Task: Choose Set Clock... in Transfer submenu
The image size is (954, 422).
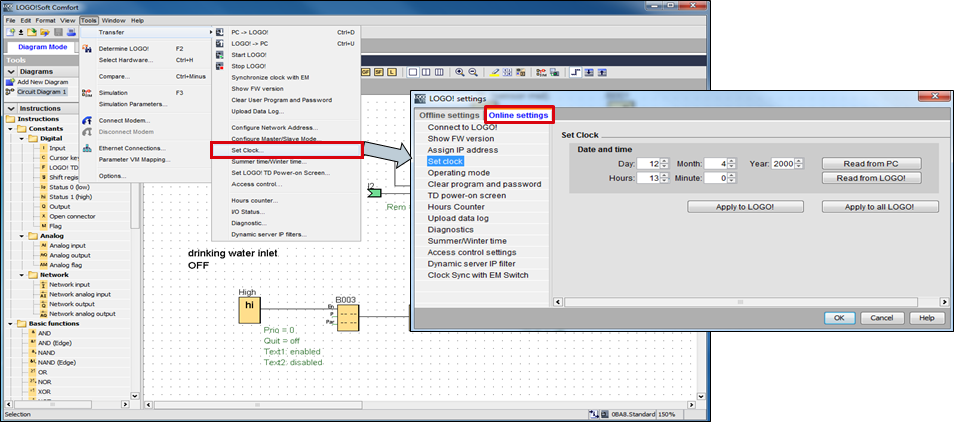Action: [x=287, y=150]
